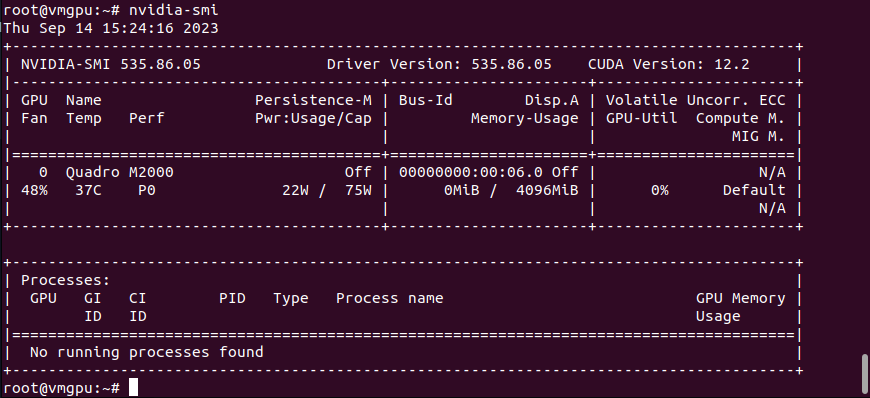Click the nvidia-smi command text
The height and width of the screenshot is (398, 870).
click(x=174, y=10)
